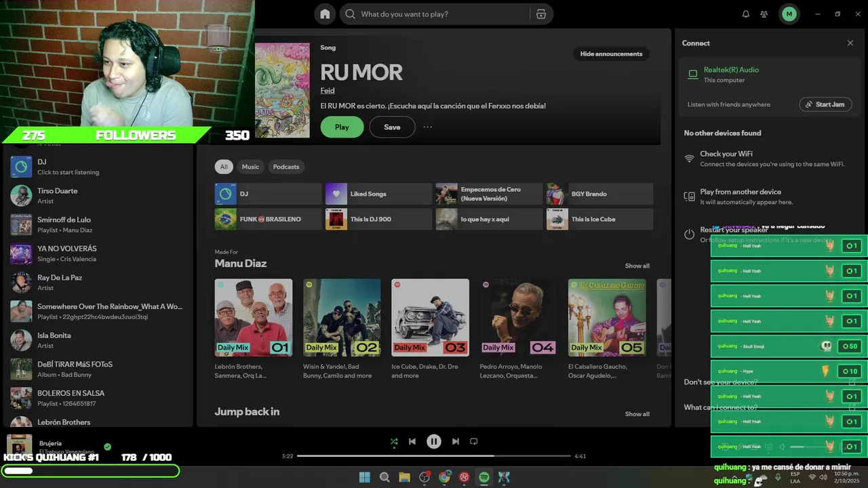868x488 pixels.
Task: Close the Connect panel
Action: coord(850,43)
